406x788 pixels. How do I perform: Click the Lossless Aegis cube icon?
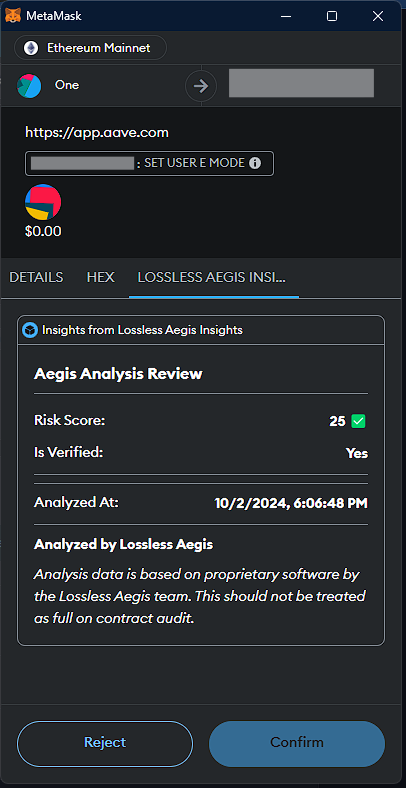coord(31,330)
